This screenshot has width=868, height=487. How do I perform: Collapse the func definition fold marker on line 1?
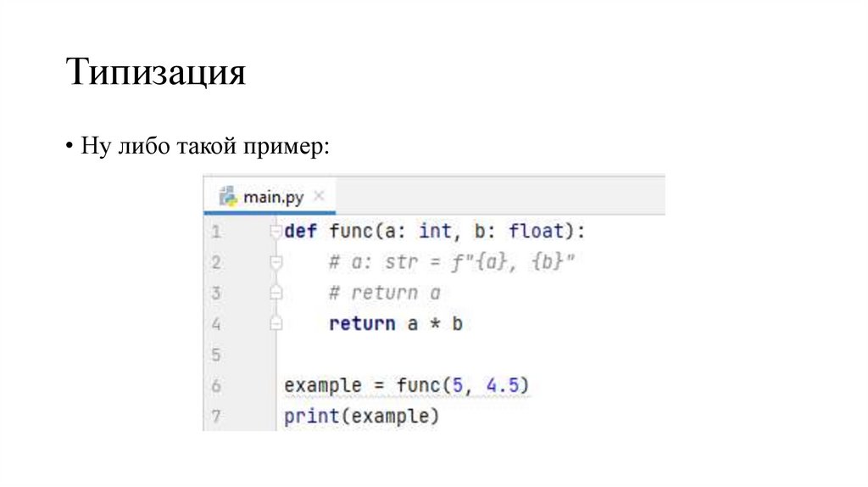click(275, 232)
